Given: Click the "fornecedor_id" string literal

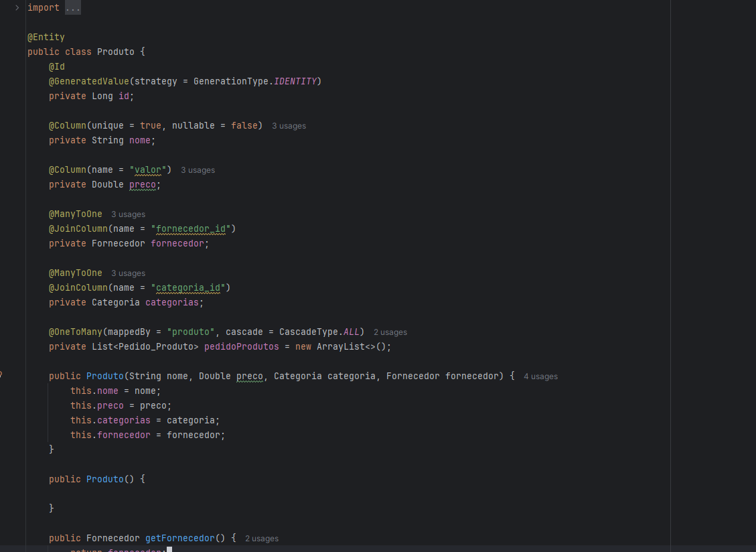Looking at the screenshot, I should tap(190, 228).
